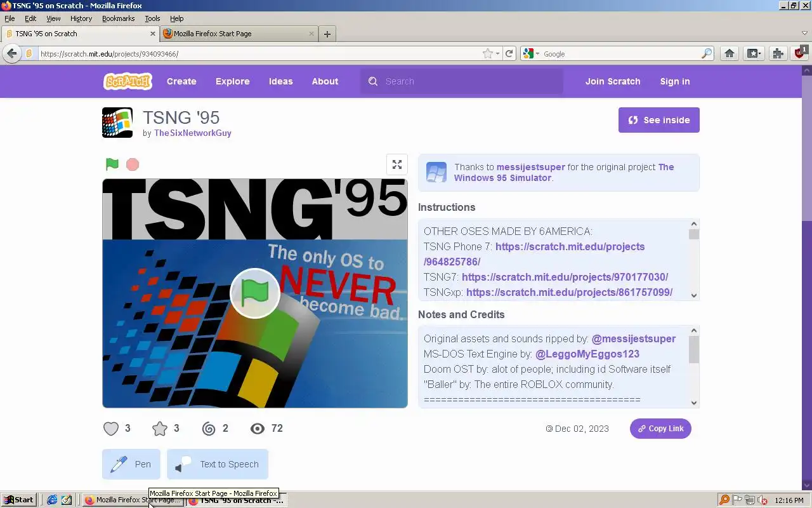Image resolution: width=812 pixels, height=508 pixels.
Task: Click the Mozilla Firefox Start Page taskbar button
Action: click(x=133, y=500)
